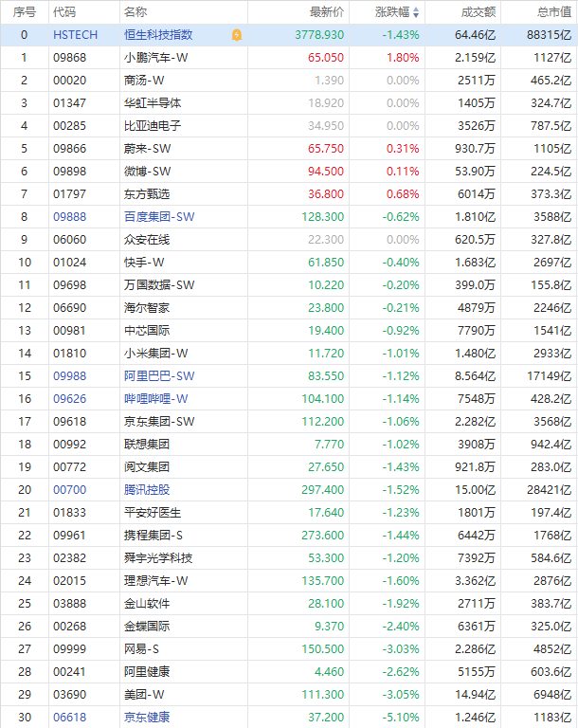Screen dimensions: 578x728
Task: Select 金蝶国际 row name
Action: (x=147, y=627)
